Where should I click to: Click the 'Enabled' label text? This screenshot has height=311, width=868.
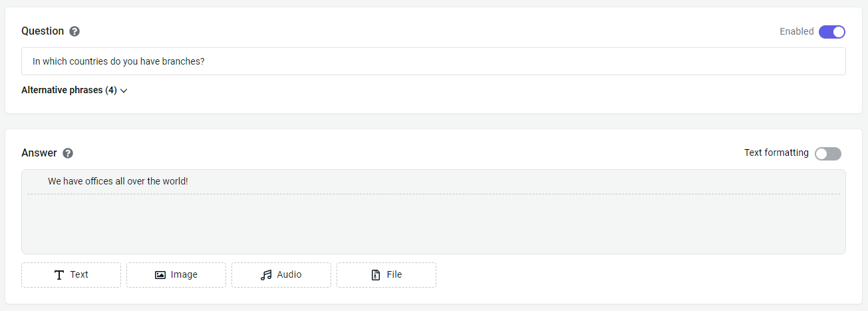[x=796, y=31]
